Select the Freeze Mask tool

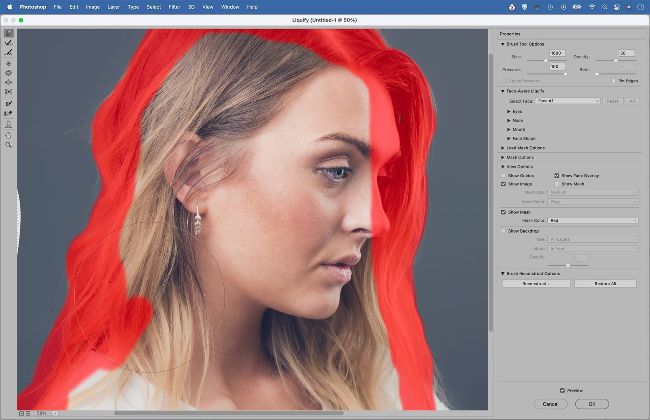pos(9,103)
